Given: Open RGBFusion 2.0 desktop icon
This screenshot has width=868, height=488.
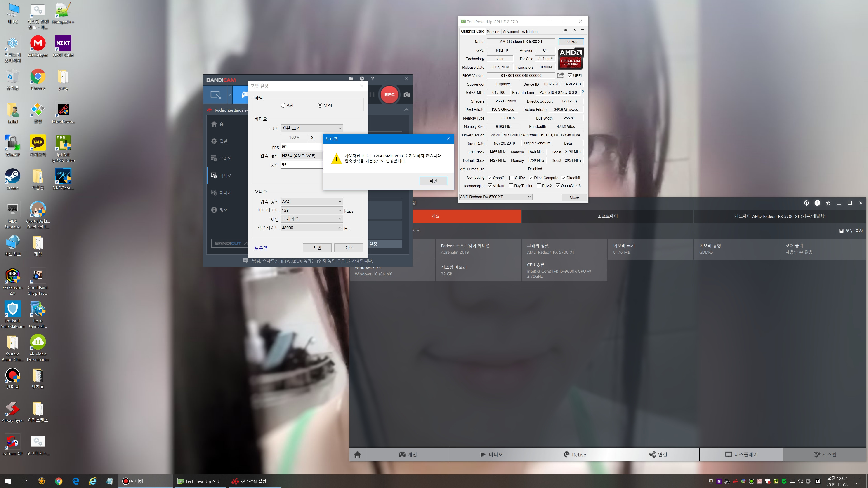Looking at the screenshot, I should (12, 282).
